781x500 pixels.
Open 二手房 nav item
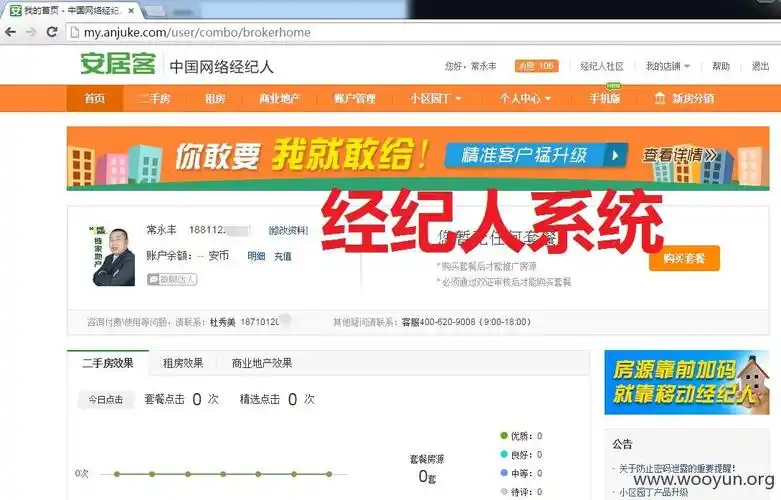click(155, 98)
